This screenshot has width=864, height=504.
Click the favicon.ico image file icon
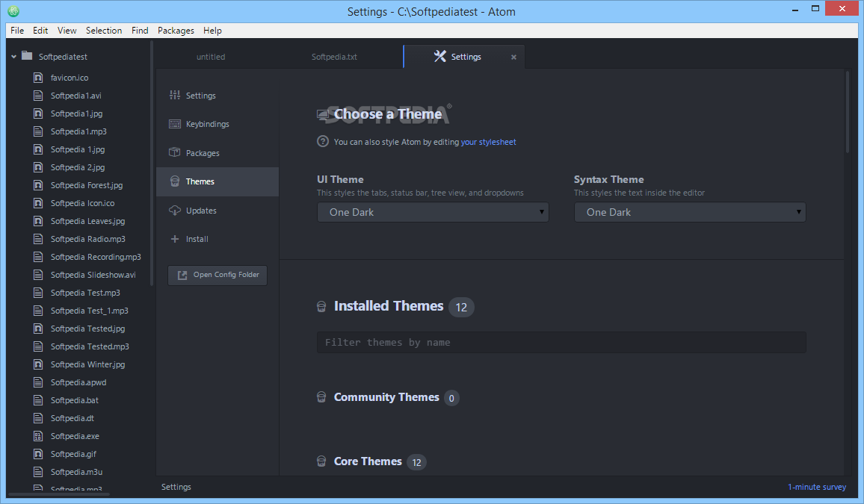coord(38,78)
